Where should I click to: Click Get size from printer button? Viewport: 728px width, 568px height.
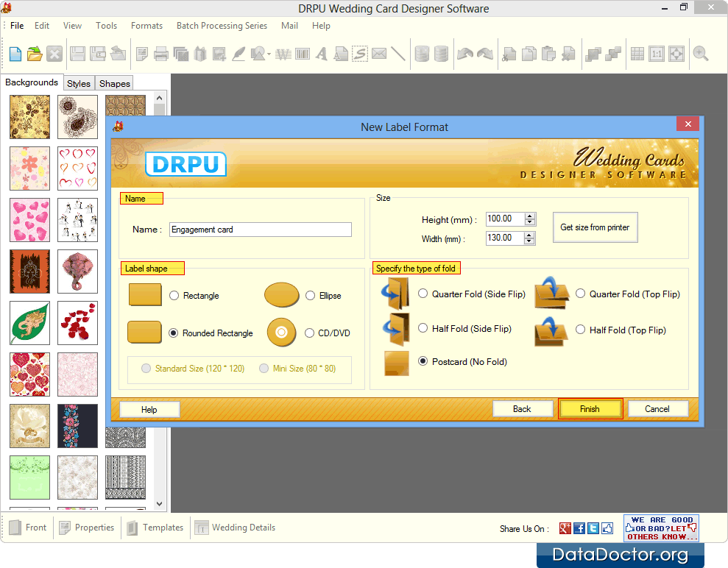coord(595,227)
